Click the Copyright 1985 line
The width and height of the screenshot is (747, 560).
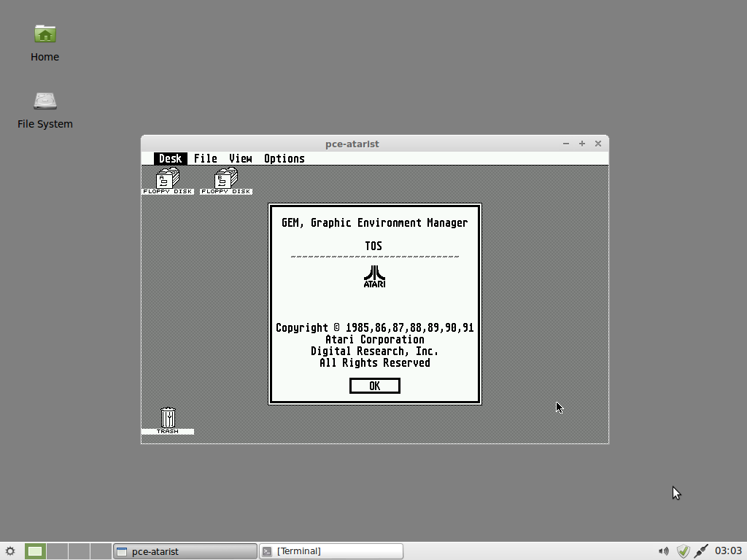coord(375,327)
